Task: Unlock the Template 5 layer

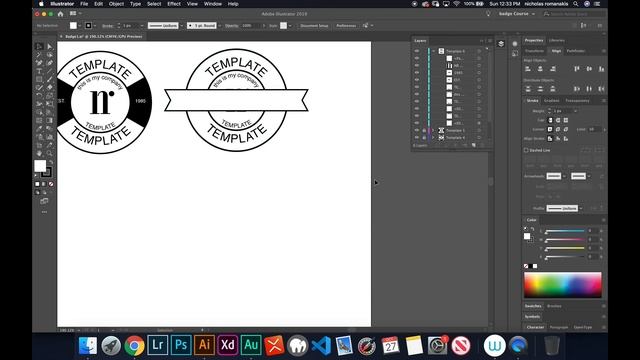Action: (424, 130)
